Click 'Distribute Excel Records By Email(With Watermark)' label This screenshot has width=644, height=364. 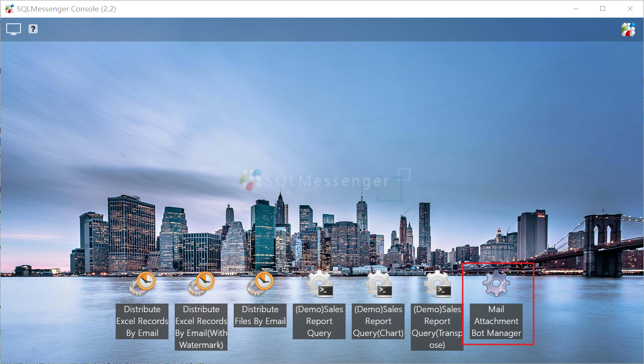point(201,327)
